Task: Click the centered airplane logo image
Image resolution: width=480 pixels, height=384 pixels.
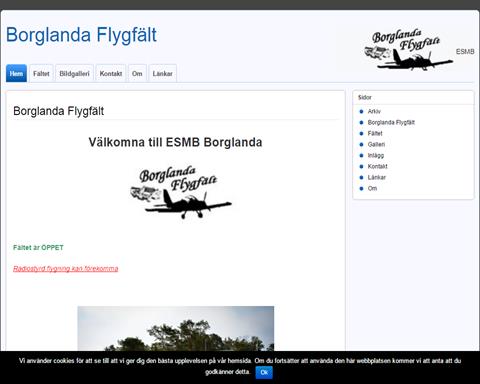Action: [x=181, y=192]
